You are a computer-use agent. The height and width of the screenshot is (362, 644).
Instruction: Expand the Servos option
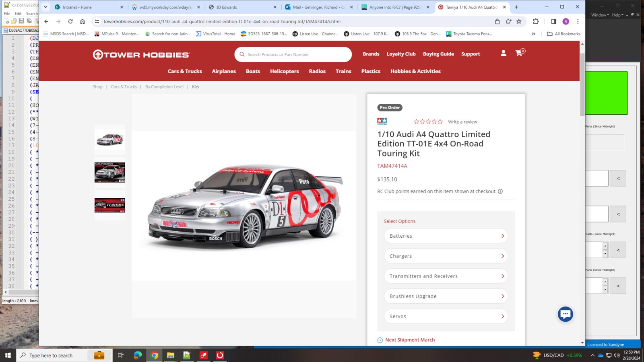point(446,317)
